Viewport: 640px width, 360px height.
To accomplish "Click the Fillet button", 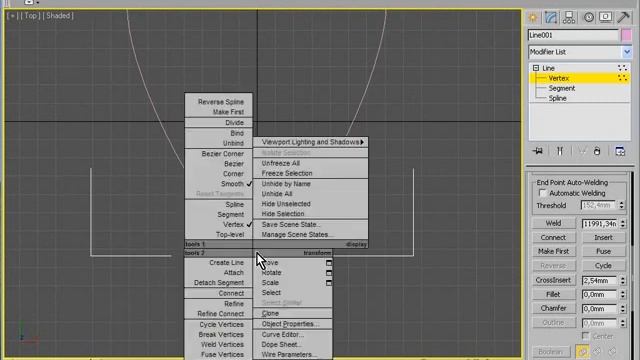I will click(x=553, y=294).
